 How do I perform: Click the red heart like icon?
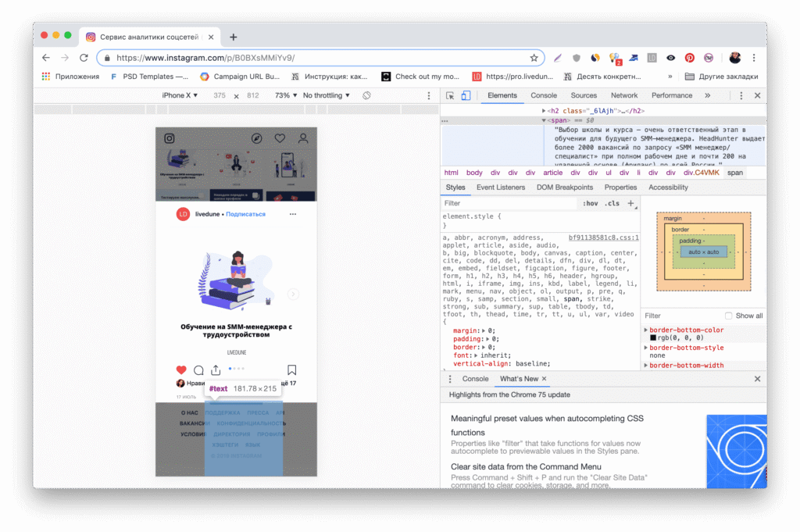(181, 370)
